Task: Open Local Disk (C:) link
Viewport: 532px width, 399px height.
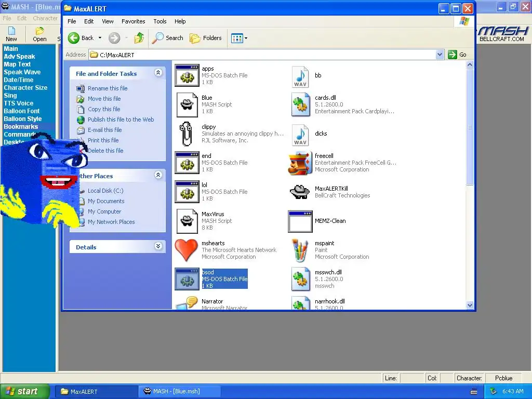Action: point(105,191)
